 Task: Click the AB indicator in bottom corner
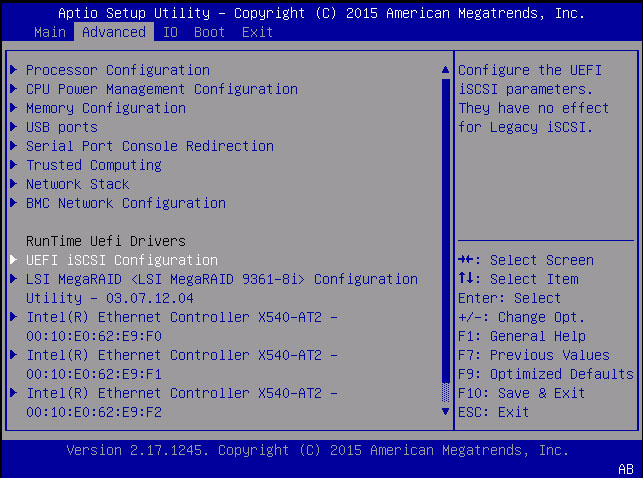[x=626, y=469]
